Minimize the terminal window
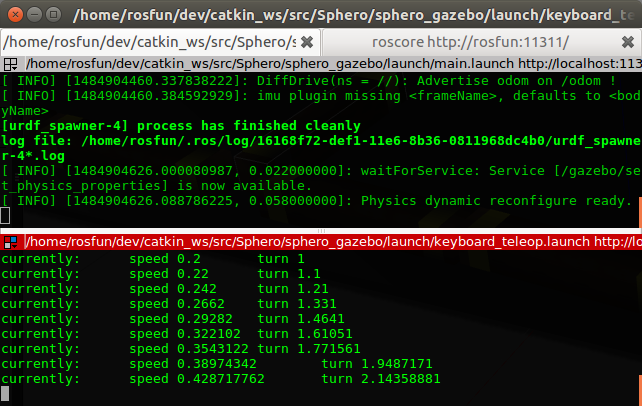 click(x=34, y=15)
